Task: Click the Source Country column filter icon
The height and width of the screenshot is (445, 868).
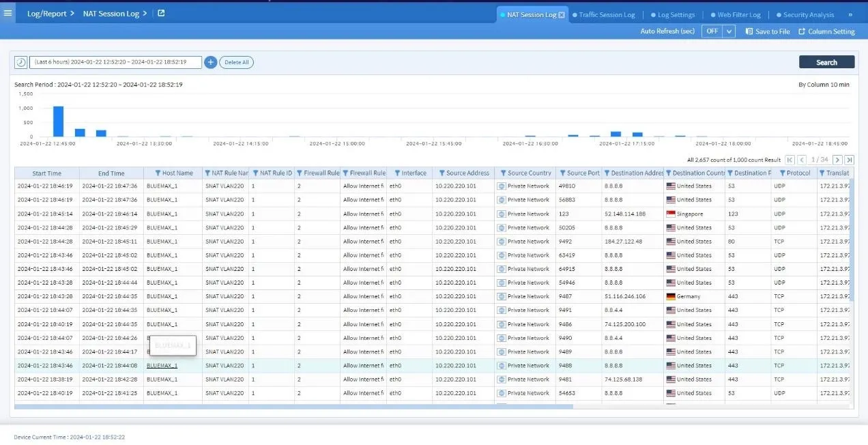Action: (x=503, y=173)
